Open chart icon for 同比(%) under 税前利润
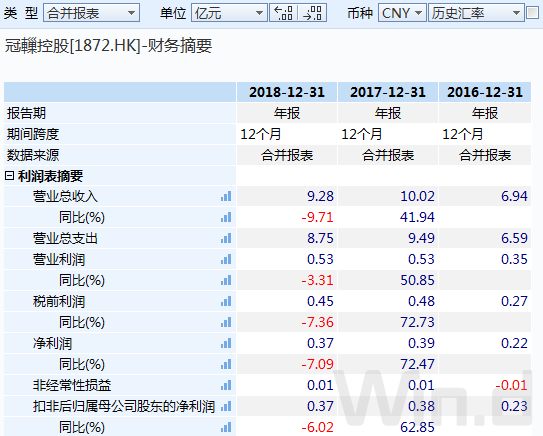Viewport: 543px width, 436px height. click(226, 322)
